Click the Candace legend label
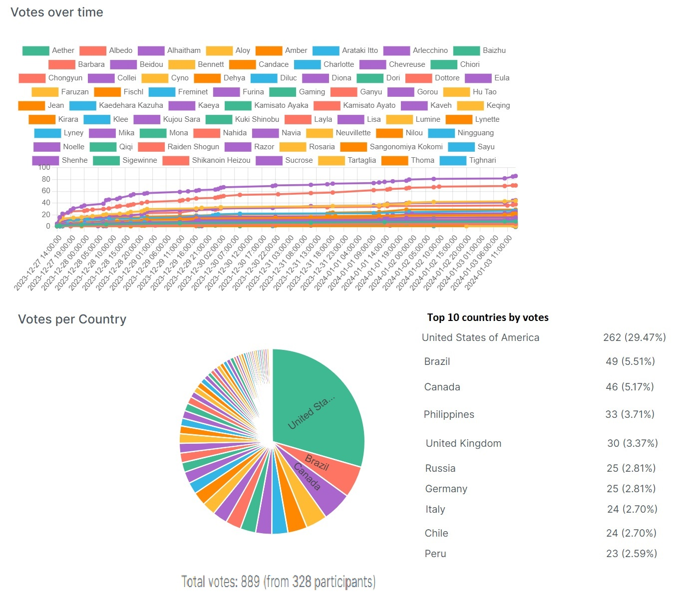 (x=274, y=64)
